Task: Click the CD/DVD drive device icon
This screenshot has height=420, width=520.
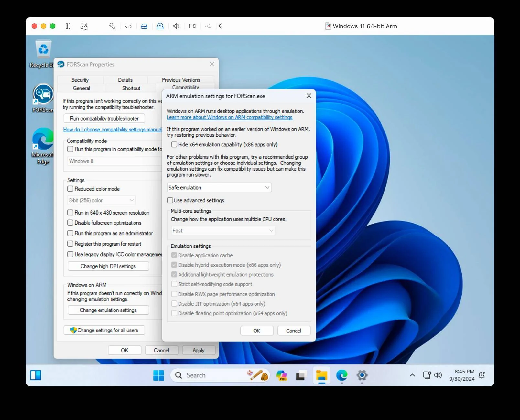Action: (x=160, y=26)
